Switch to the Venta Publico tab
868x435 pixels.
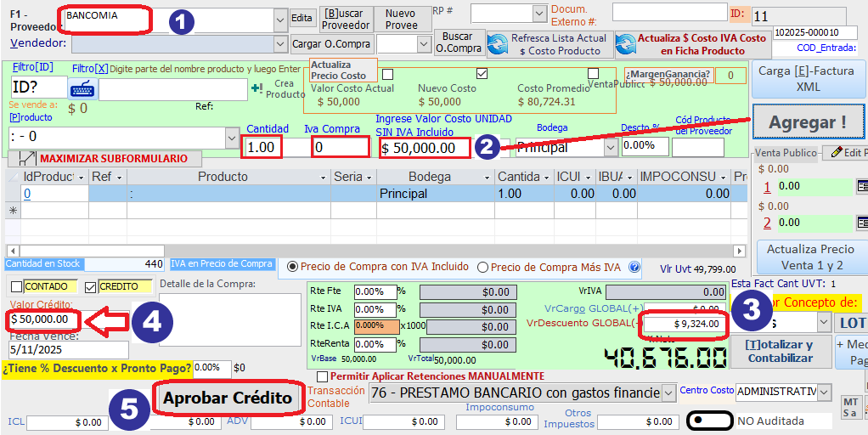[785, 153]
